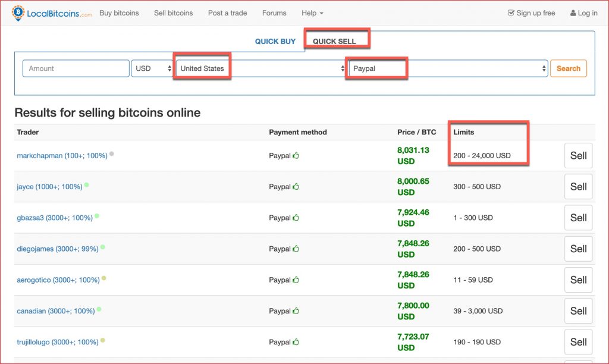The height and width of the screenshot is (364, 609).
Task: Click thumbs-up icon in aerogotico row
Action: pos(296,280)
